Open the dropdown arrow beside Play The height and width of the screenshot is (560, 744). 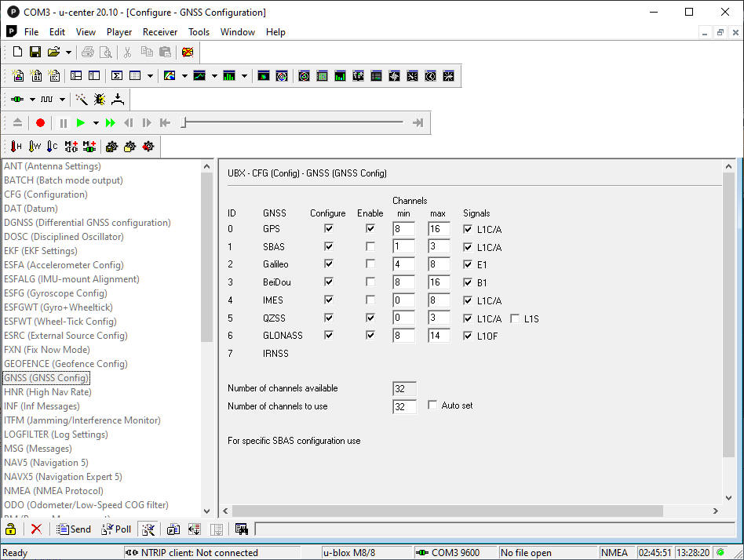pyautogui.click(x=96, y=123)
